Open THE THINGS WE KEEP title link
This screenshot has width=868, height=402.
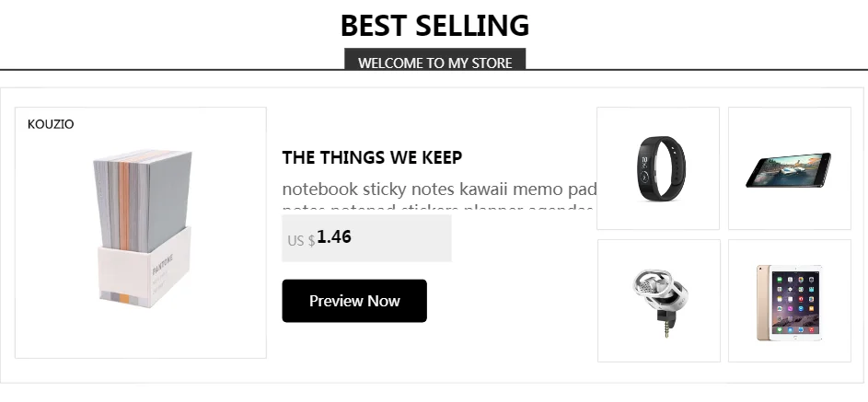[372, 157]
